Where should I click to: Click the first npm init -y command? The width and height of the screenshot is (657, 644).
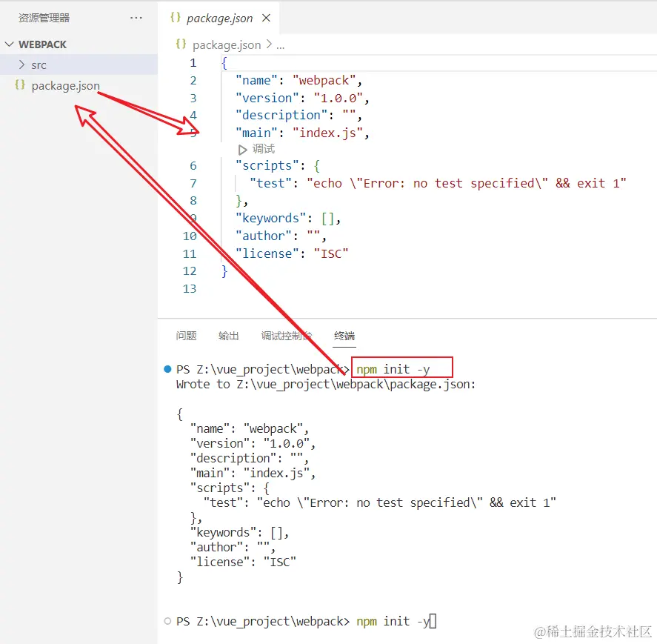pyautogui.click(x=393, y=369)
